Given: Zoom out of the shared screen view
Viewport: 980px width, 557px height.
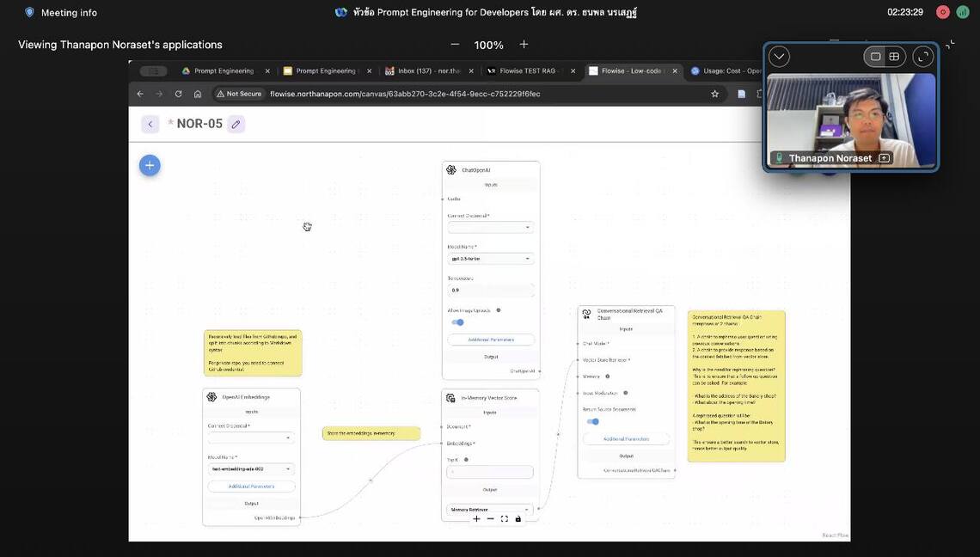Looking at the screenshot, I should pyautogui.click(x=455, y=45).
